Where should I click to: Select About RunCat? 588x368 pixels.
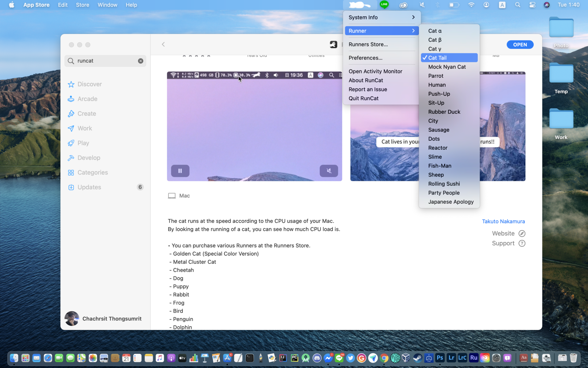pos(382,80)
